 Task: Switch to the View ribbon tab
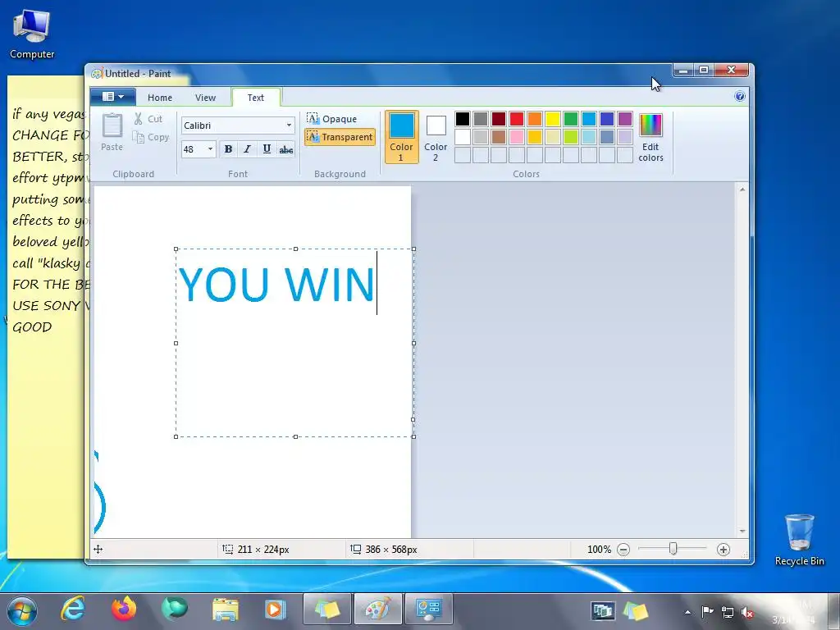pos(205,98)
